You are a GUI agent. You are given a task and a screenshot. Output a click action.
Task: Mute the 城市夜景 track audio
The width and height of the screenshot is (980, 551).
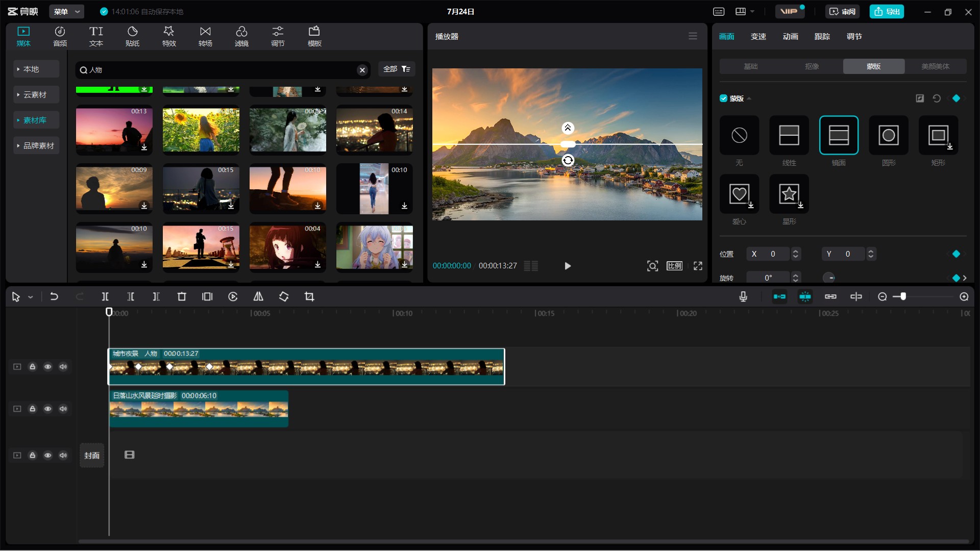pos(63,367)
